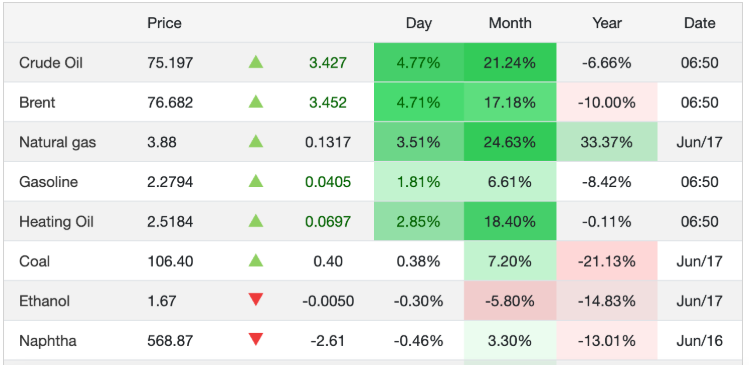The image size is (749, 371).
Task: Open the Crude Oil commodity link
Action: coord(51,63)
